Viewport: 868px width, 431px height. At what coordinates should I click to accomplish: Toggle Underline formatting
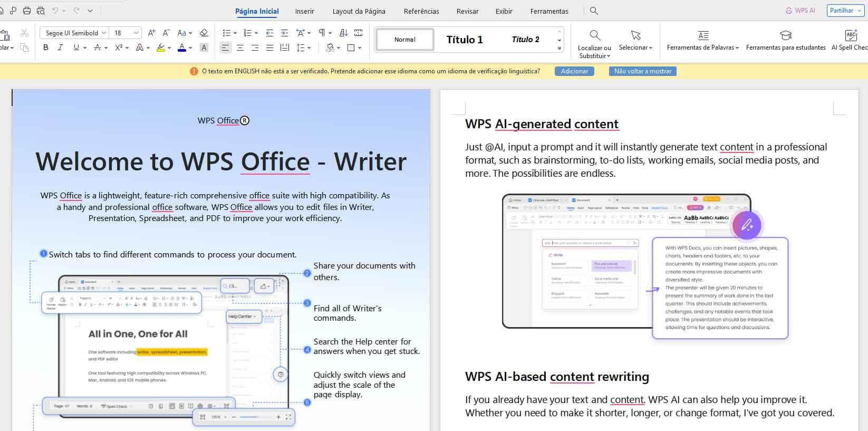pyautogui.click(x=76, y=47)
